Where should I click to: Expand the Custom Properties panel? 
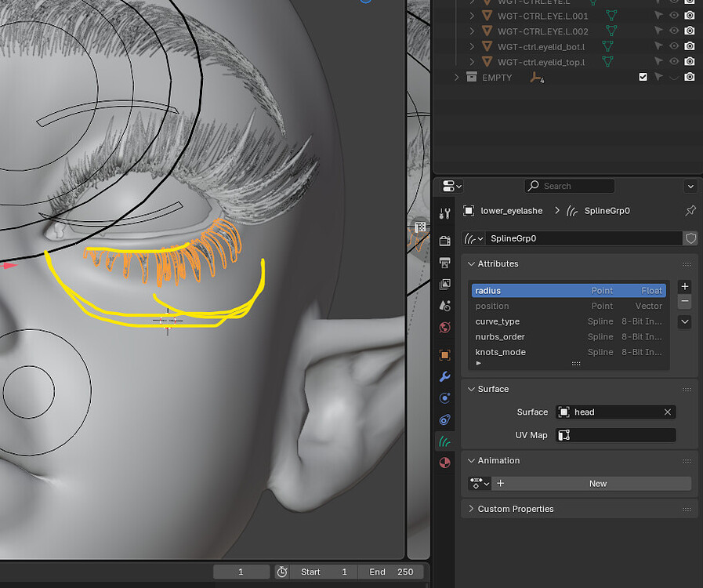(471, 509)
